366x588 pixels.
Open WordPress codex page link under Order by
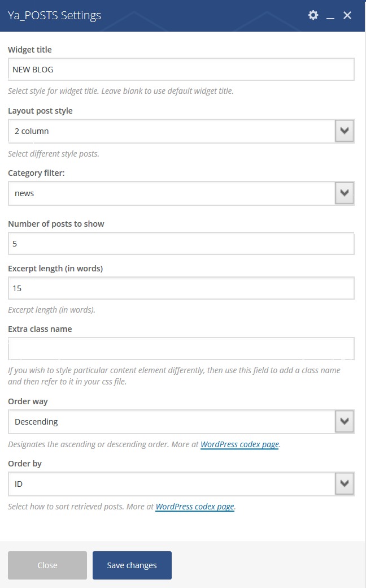(195, 507)
